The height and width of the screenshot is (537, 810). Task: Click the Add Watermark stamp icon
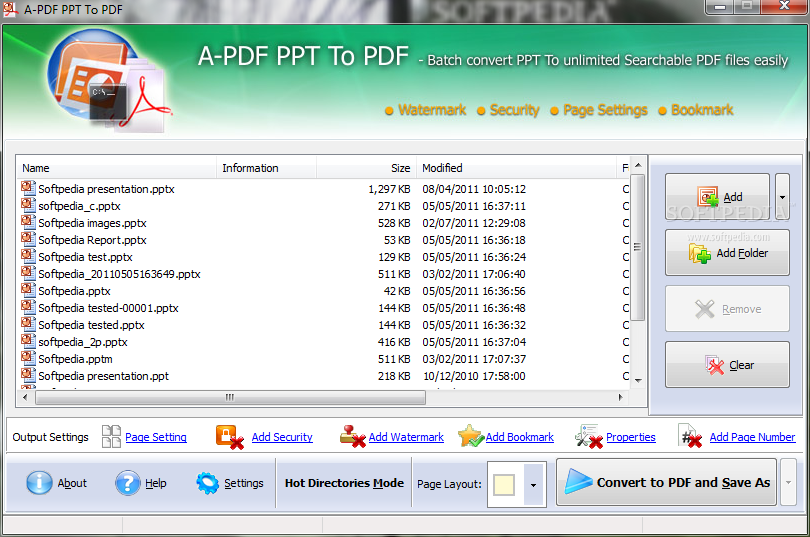coord(353,436)
